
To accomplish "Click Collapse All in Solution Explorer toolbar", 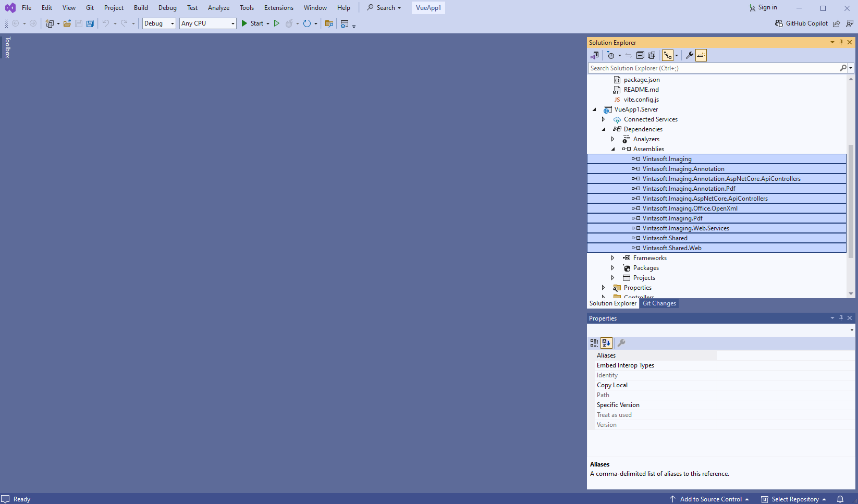I will pyautogui.click(x=640, y=55).
